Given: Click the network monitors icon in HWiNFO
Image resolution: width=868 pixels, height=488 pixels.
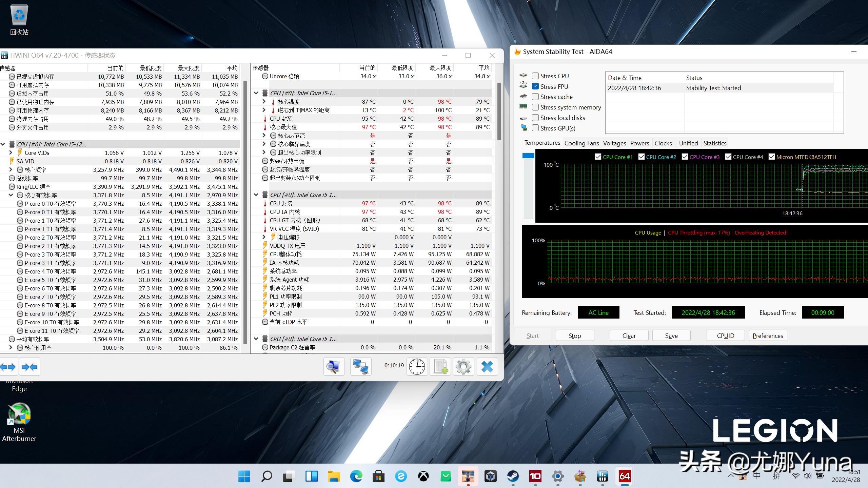Looking at the screenshot, I should pyautogui.click(x=360, y=367).
